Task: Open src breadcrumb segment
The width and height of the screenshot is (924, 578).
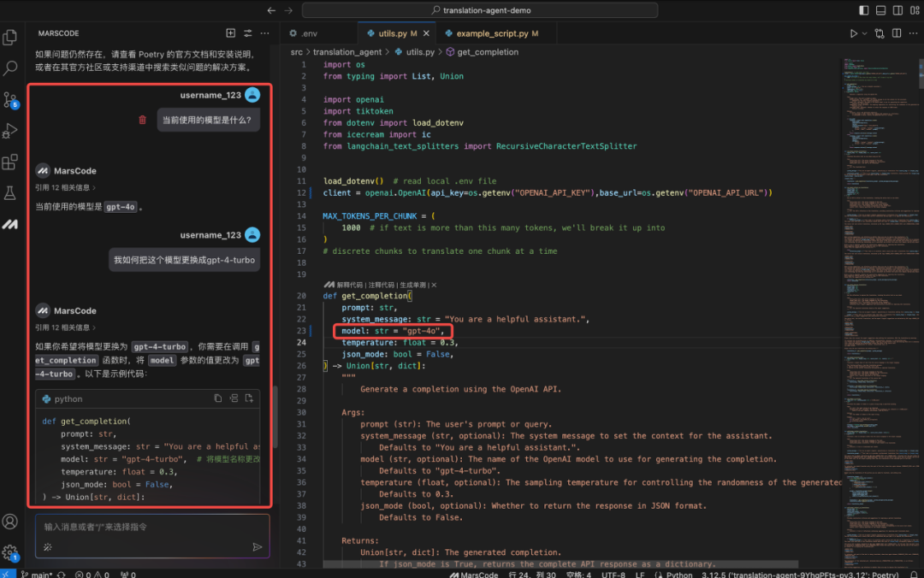Action: [296, 52]
